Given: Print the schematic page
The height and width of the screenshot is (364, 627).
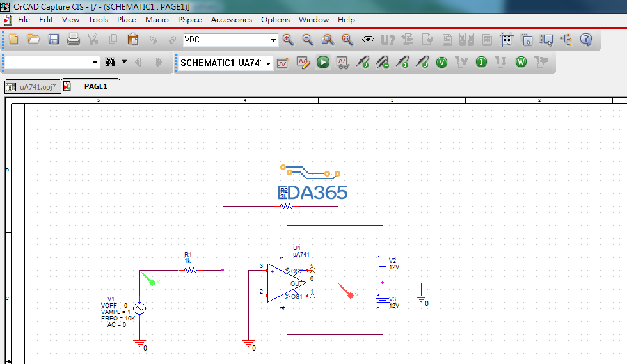Looking at the screenshot, I should click(x=73, y=39).
